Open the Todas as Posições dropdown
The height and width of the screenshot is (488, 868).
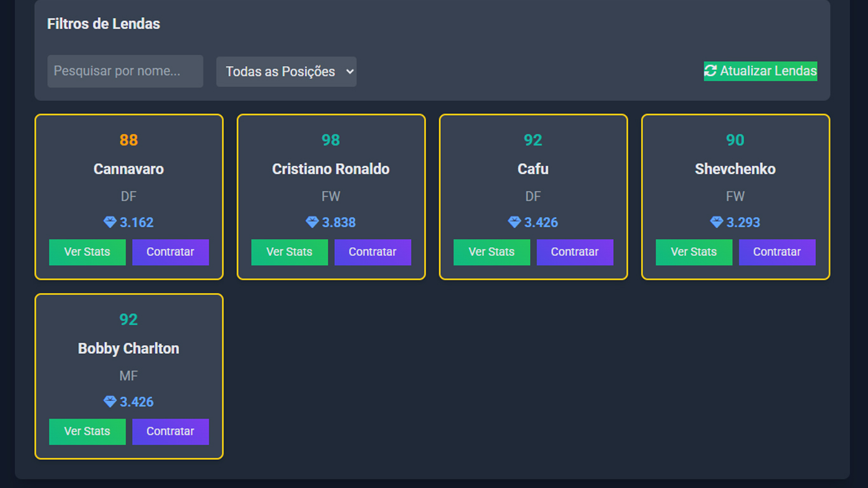[286, 72]
